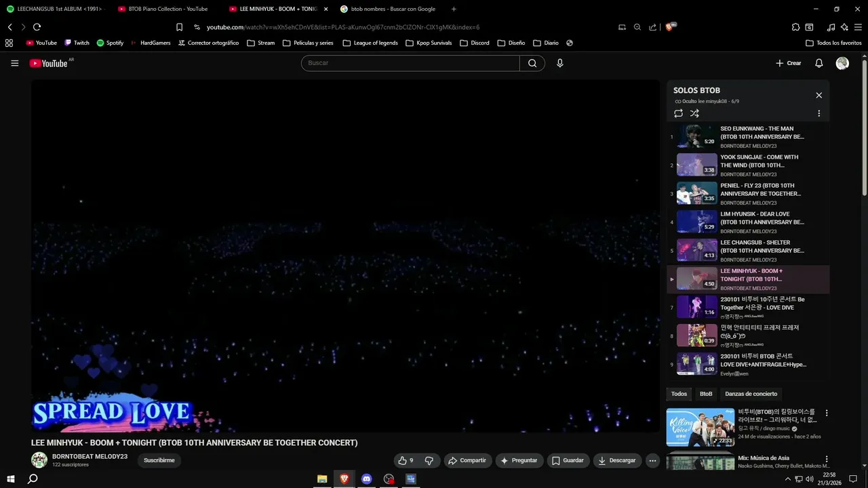Expand the Stream bookmarks folder
The image size is (868, 488).
(x=261, y=43)
